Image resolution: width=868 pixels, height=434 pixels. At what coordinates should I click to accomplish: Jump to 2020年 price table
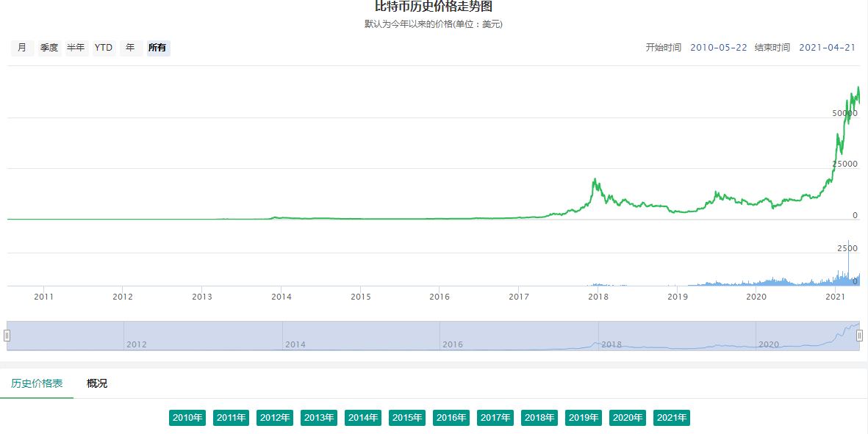click(x=627, y=418)
